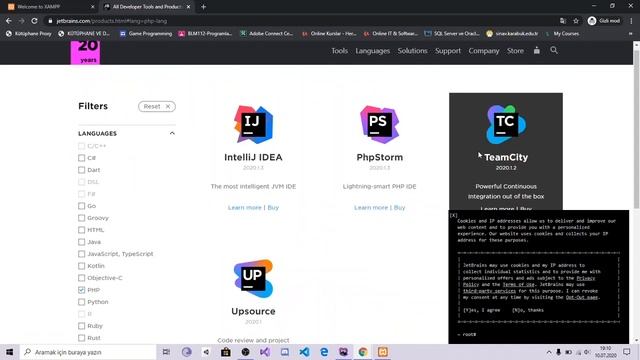Open Microsoft Edge in taskbar
The image size is (640, 360).
324,352
